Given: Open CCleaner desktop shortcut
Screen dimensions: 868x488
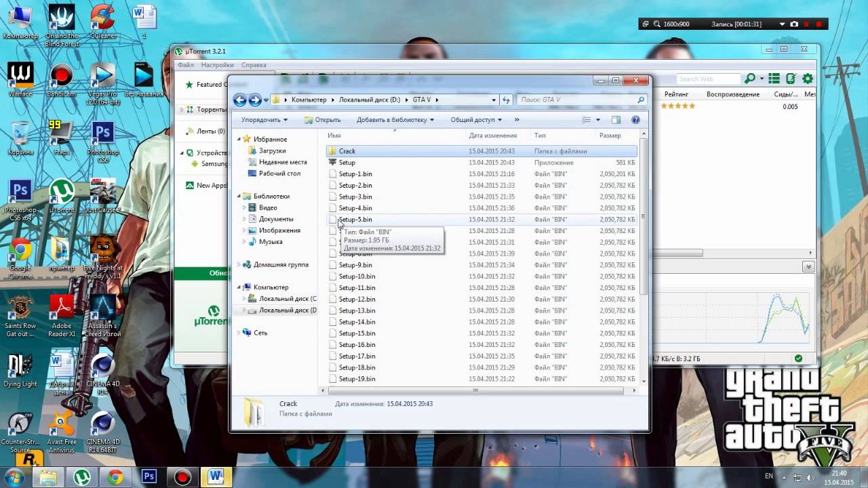Looking at the screenshot, I should point(103,22).
